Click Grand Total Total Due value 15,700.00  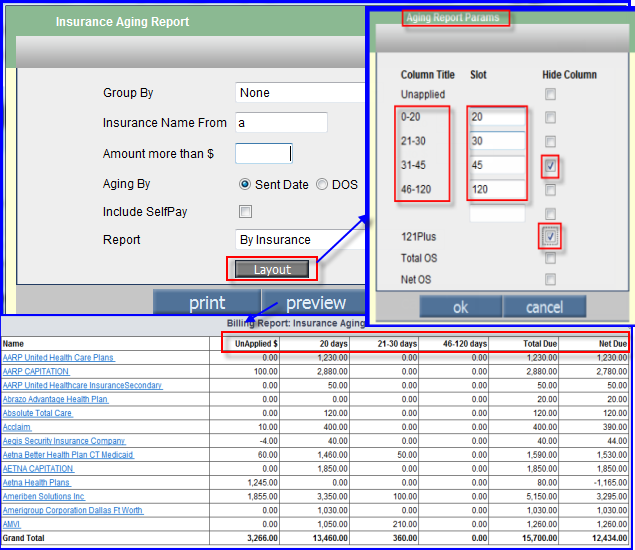539,538
